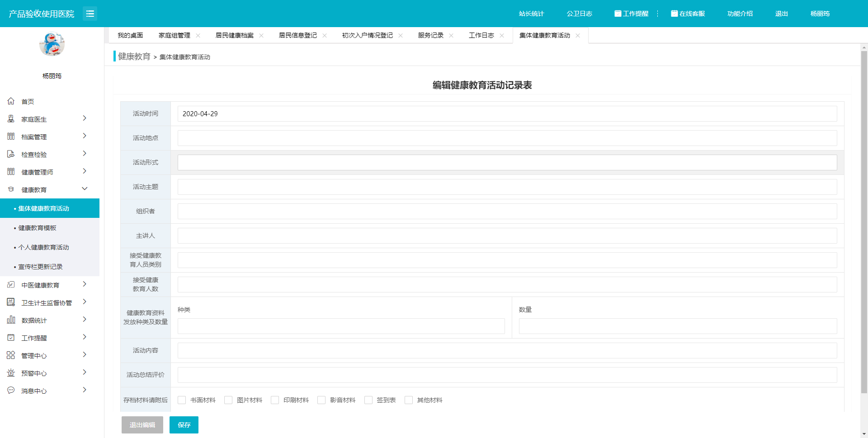
Task: Click the hamburger menu toggle icon
Action: 90,14
